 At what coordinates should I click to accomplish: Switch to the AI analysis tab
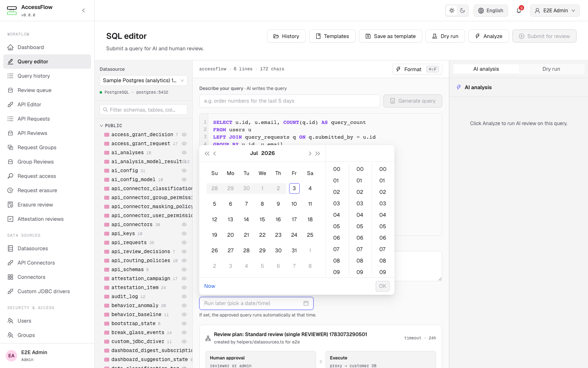tap(486, 69)
